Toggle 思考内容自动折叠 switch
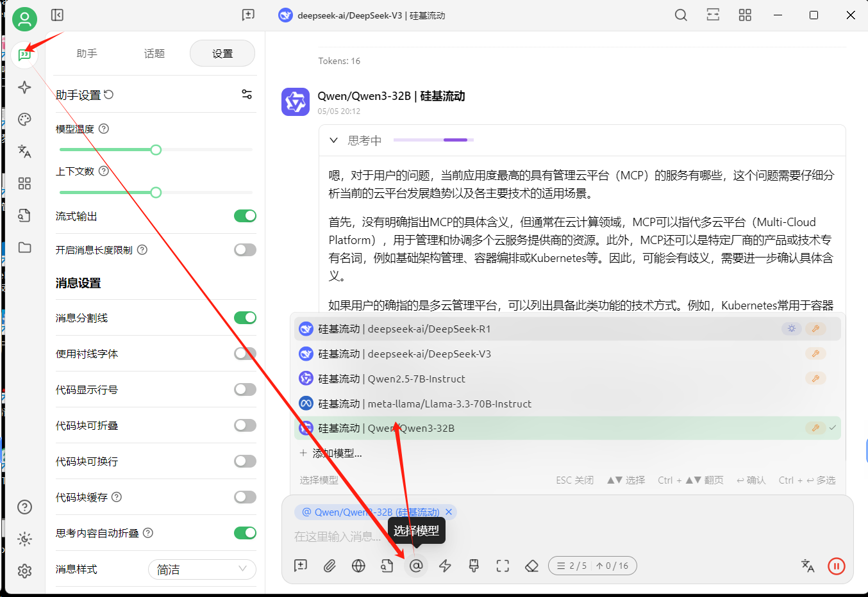The image size is (868, 597). (x=245, y=533)
